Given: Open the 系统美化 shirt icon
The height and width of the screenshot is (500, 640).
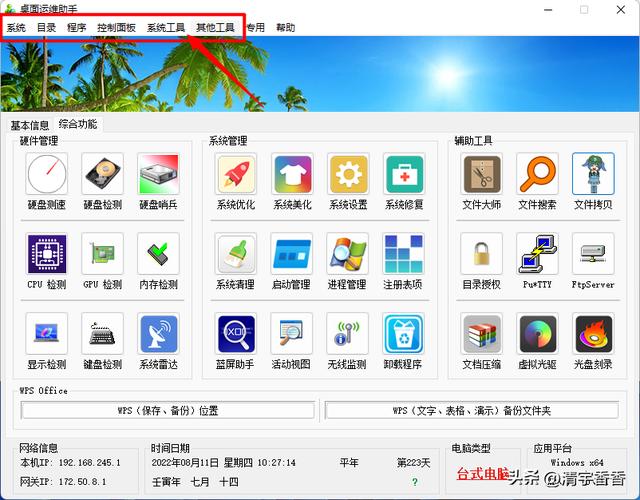Looking at the screenshot, I should pyautogui.click(x=292, y=174).
